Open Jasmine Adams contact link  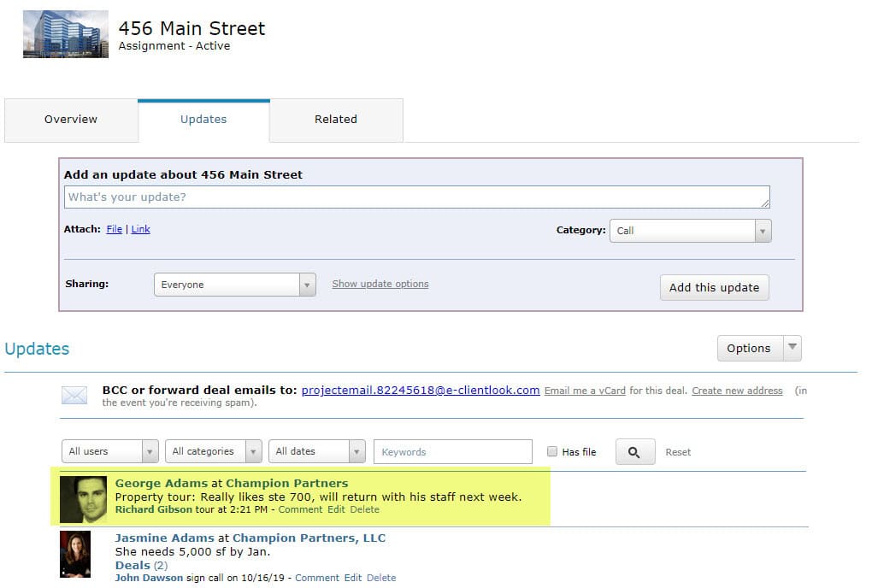pyautogui.click(x=165, y=538)
